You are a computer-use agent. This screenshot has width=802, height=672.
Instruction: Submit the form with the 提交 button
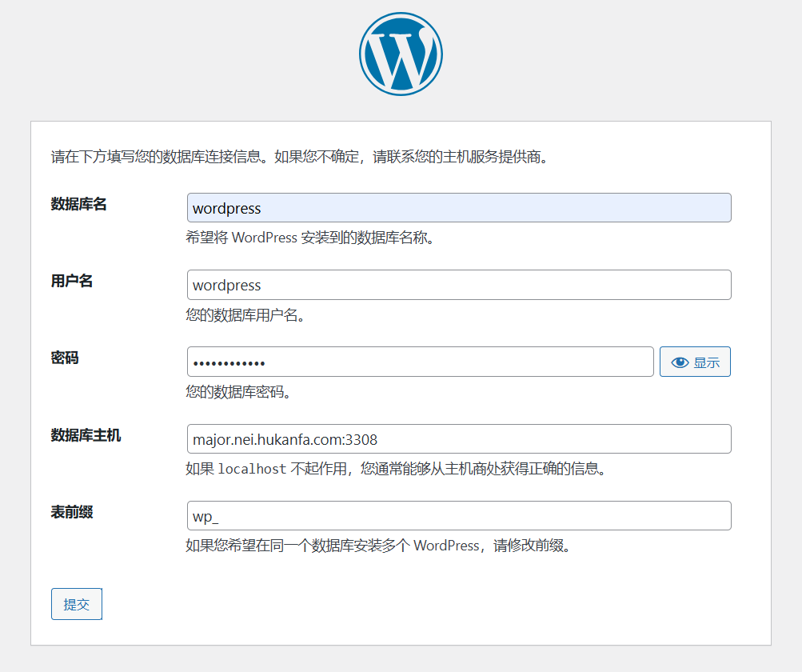[77, 604]
